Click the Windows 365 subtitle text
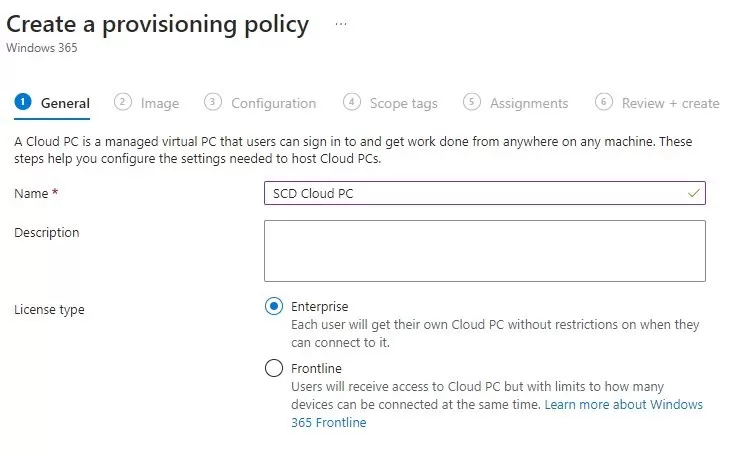 click(x=42, y=48)
